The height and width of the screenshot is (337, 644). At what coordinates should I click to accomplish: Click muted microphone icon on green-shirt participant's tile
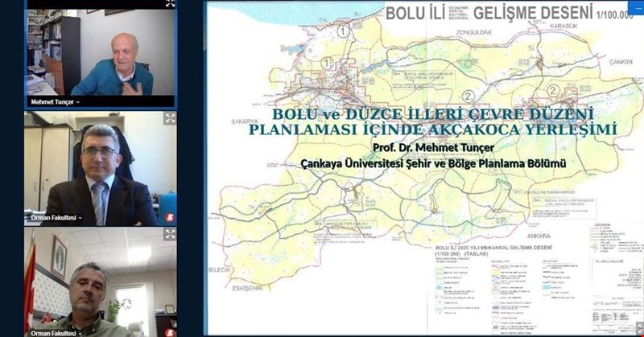point(169,332)
